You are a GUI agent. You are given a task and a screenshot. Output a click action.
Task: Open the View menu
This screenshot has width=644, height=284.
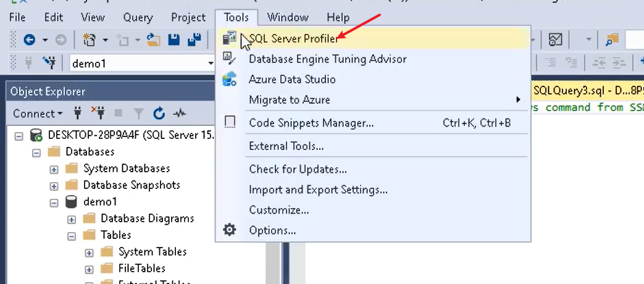[x=93, y=18]
